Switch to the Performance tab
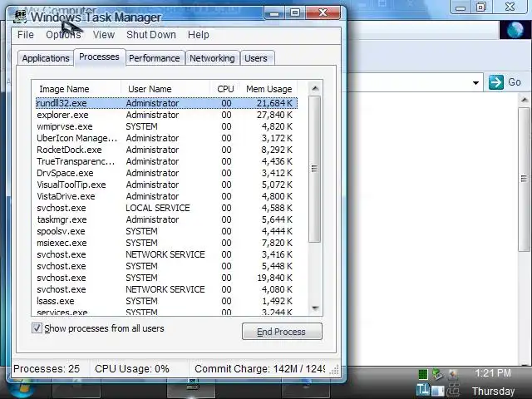Viewport: 532px width, 399px height. pyautogui.click(x=155, y=58)
